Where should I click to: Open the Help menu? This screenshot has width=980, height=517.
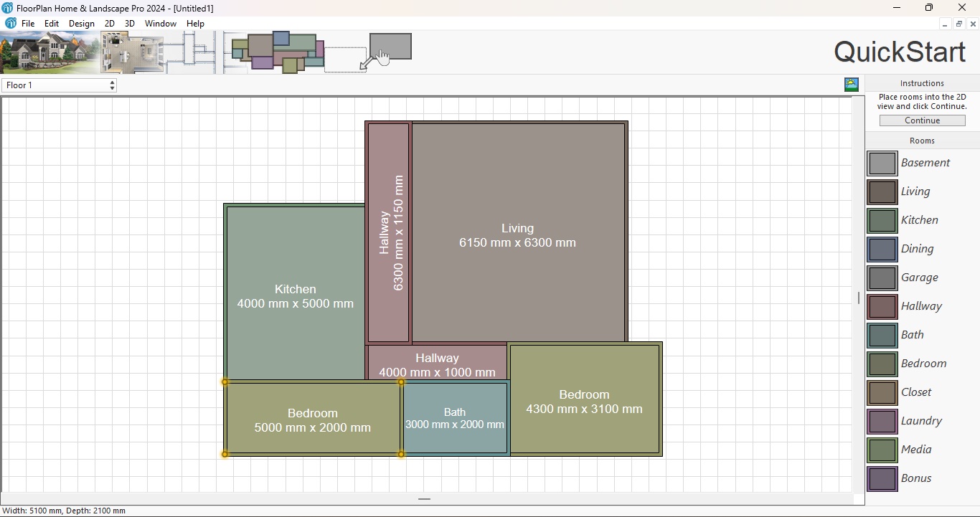pos(194,23)
